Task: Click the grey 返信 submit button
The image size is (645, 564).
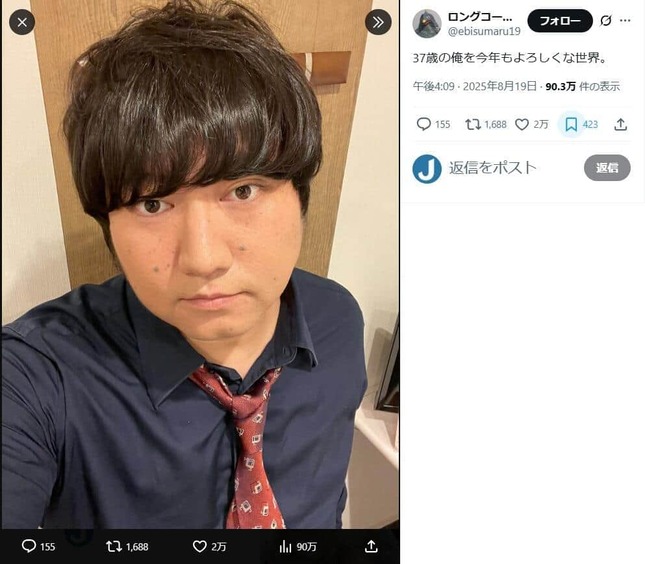Action: pyautogui.click(x=607, y=168)
